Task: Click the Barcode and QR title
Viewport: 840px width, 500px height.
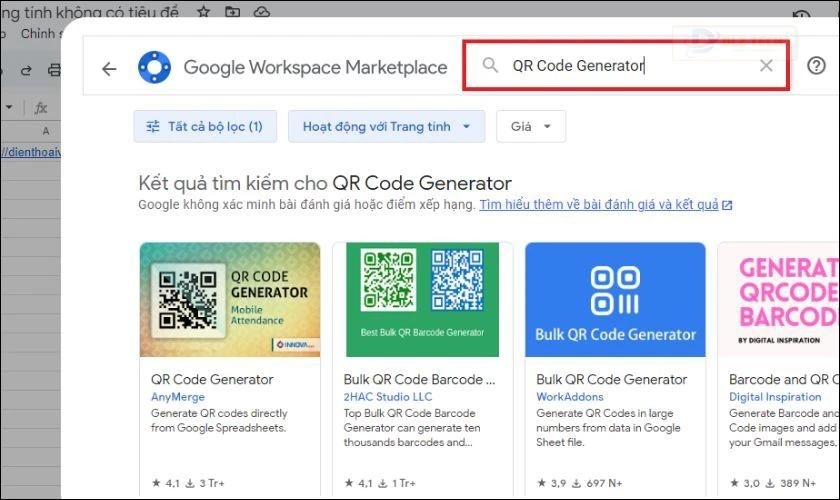Action: 784,379
